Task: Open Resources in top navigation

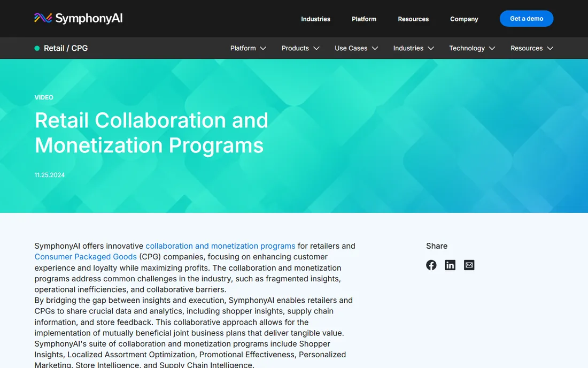Action: tap(413, 19)
